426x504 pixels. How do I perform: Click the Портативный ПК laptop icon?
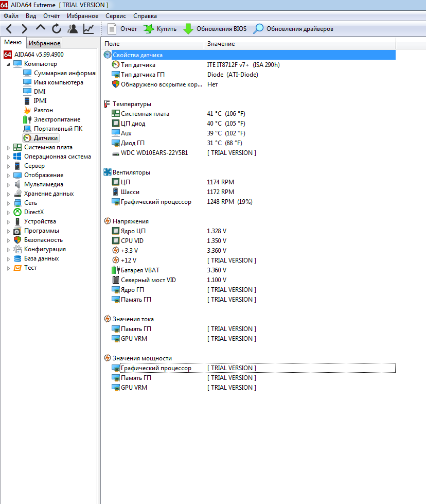tap(27, 129)
